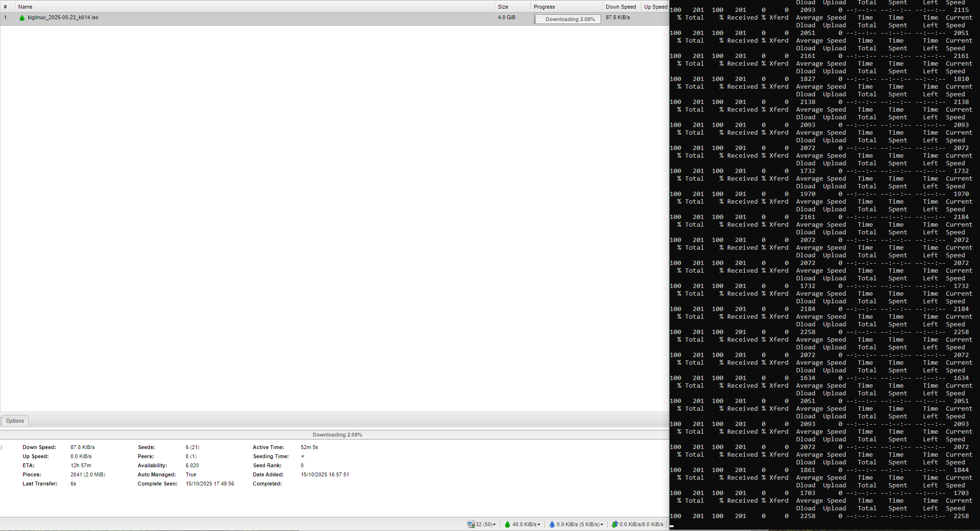Screen dimensions: 980x531
Task: Click the protocol traffic 0.0 KiB/s/0.0 KiB/s text
Action: 641,524
